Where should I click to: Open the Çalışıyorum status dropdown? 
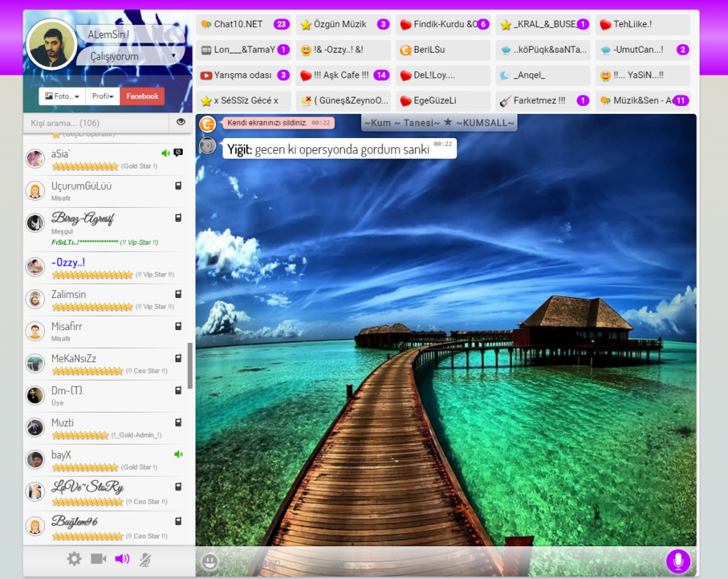coord(131,56)
